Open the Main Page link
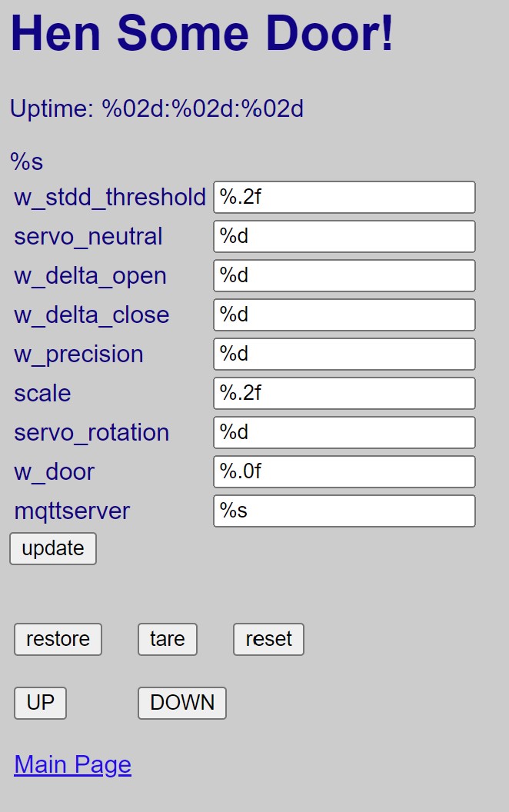Image resolution: width=509 pixels, height=812 pixels. coord(72,764)
